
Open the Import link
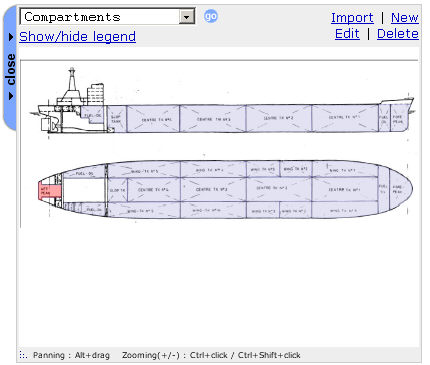point(352,17)
